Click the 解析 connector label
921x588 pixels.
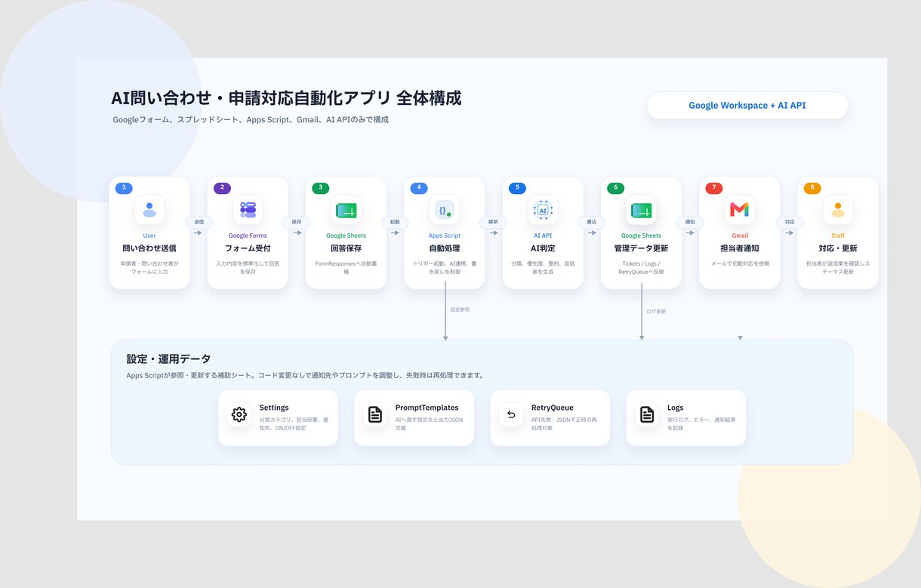coord(494,223)
